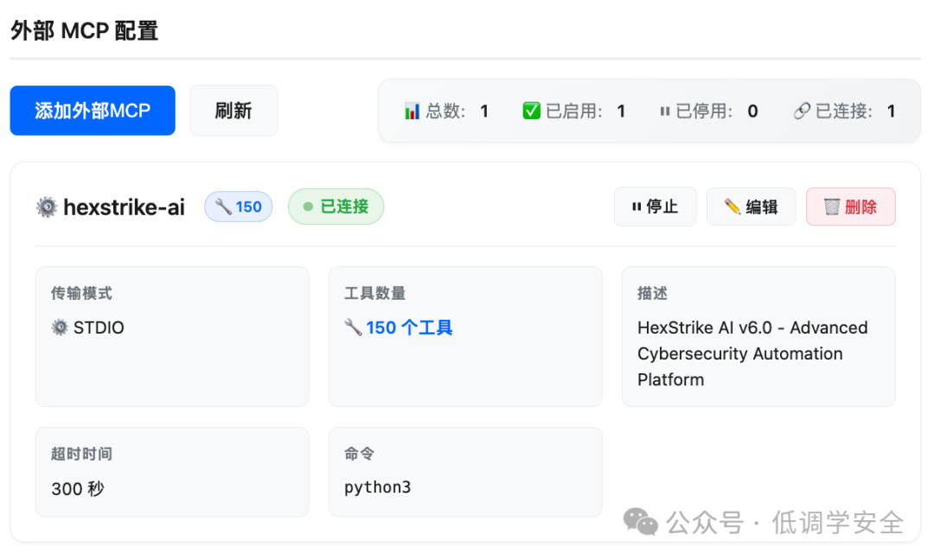
Task: Stop the hexstrike-ai server with 停止
Action: 656,207
